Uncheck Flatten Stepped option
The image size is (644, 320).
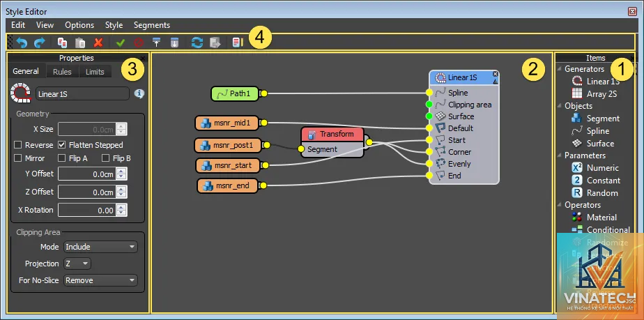click(61, 145)
